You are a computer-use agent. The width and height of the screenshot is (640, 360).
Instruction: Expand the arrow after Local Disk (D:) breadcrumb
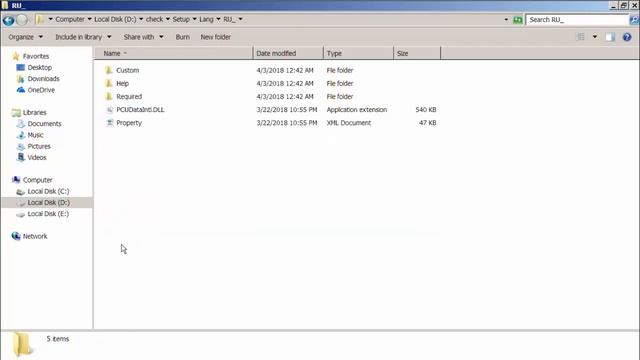(141, 19)
